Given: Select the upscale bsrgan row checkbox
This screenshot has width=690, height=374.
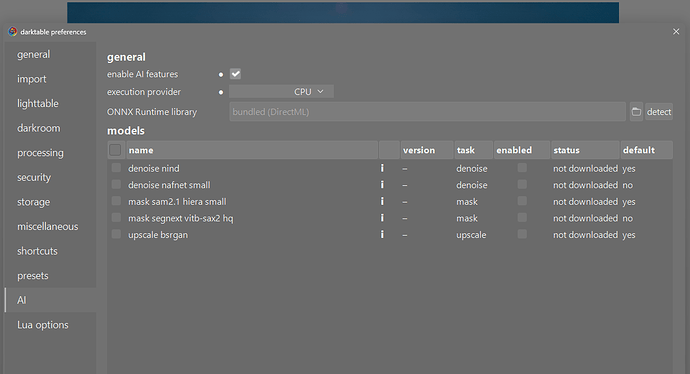Looking at the screenshot, I should point(116,234).
